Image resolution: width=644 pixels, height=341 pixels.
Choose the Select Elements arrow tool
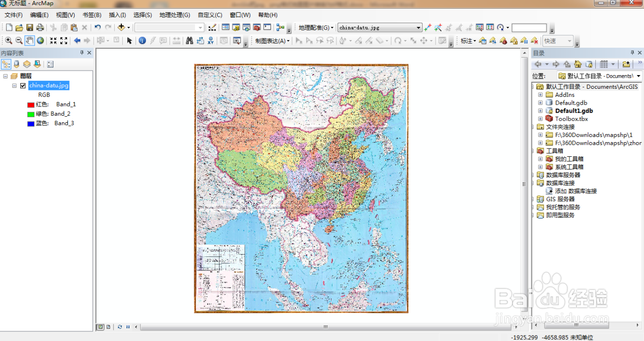(x=129, y=41)
